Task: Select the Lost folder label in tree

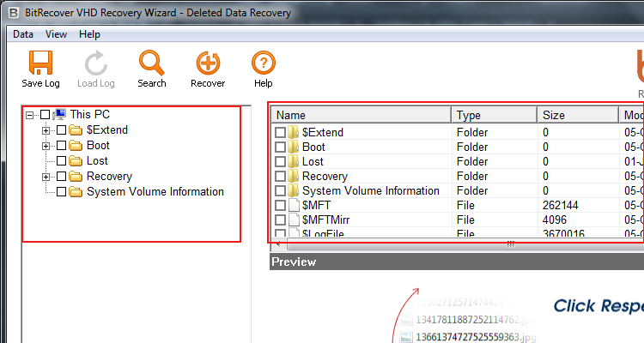Action: coord(97,161)
